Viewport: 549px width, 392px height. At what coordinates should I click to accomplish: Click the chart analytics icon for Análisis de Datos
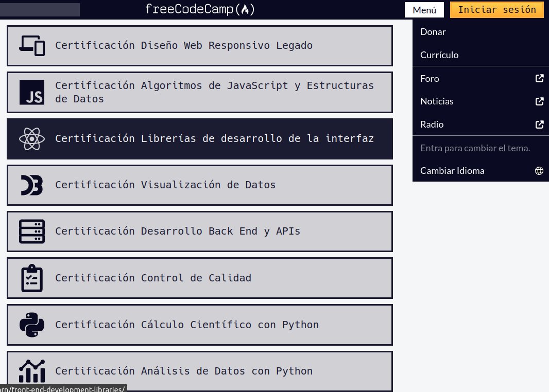pos(32,371)
